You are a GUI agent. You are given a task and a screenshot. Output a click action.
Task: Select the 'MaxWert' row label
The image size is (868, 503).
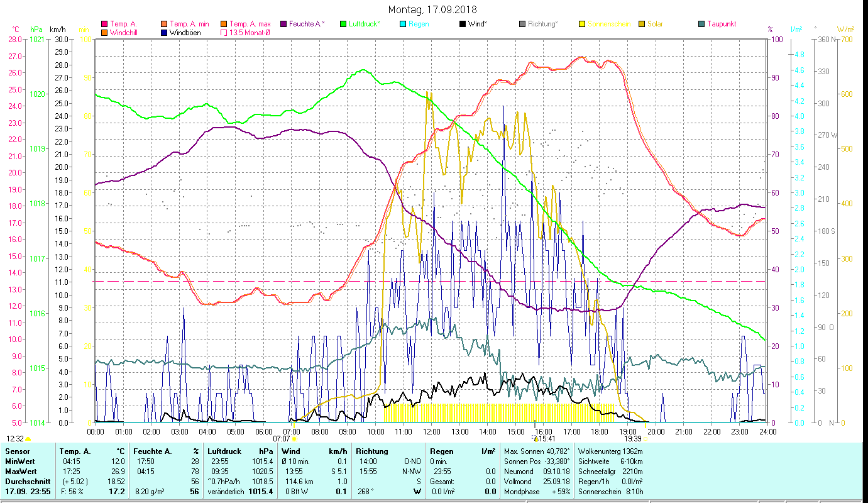(21, 471)
